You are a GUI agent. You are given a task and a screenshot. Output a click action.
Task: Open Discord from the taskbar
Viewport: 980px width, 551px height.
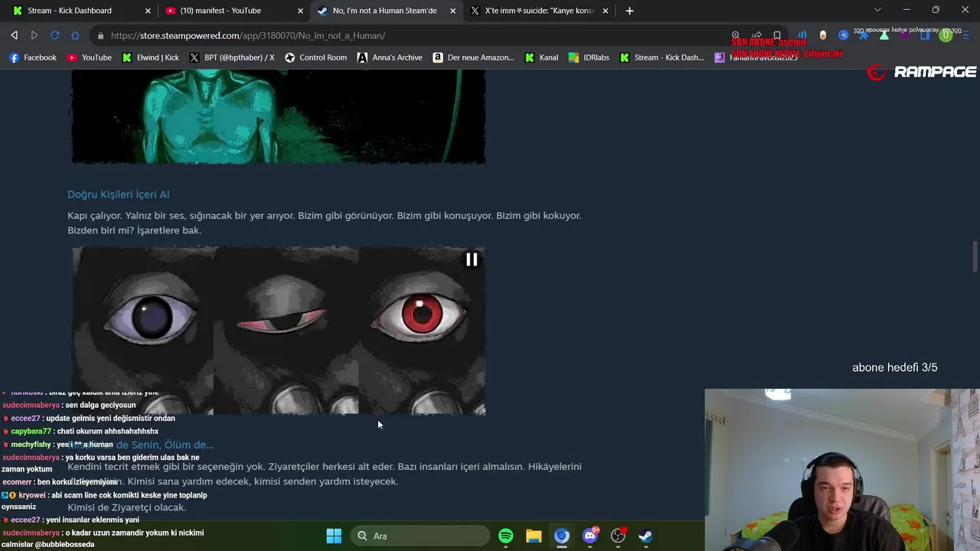click(590, 536)
